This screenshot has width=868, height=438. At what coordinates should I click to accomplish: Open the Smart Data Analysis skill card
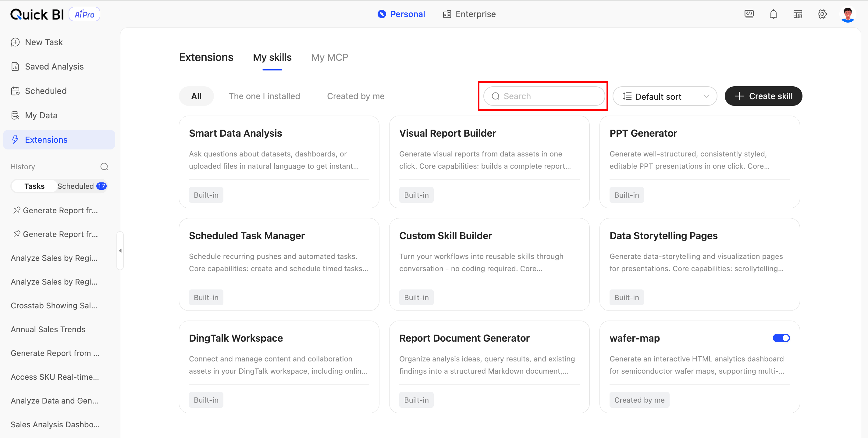coord(279,162)
